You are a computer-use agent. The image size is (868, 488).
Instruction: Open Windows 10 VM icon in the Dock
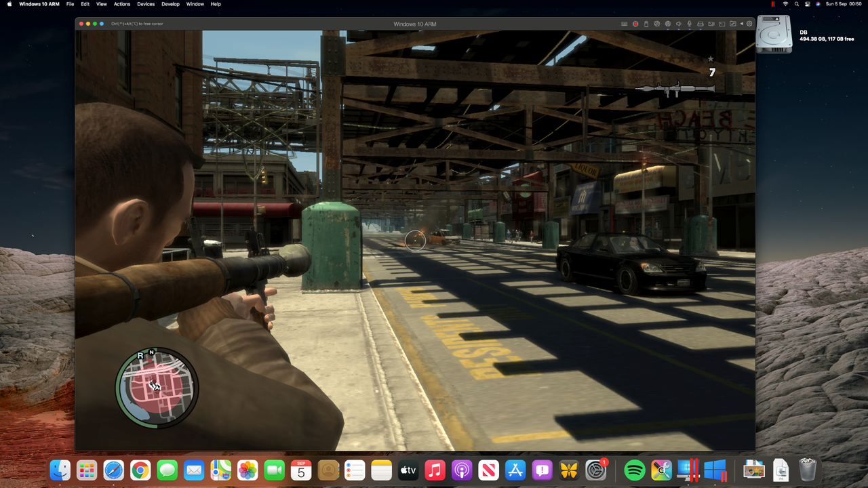pos(715,470)
